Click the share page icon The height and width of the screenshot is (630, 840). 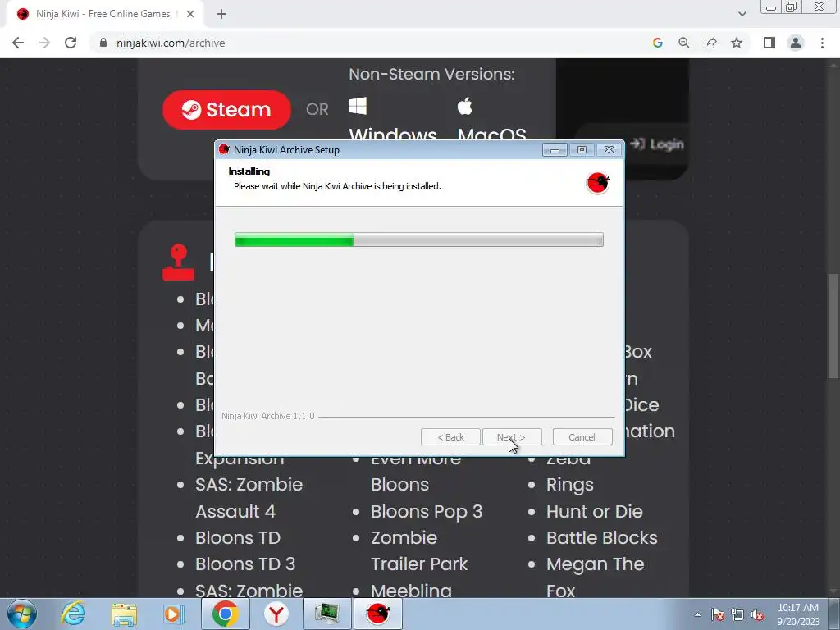pos(710,43)
